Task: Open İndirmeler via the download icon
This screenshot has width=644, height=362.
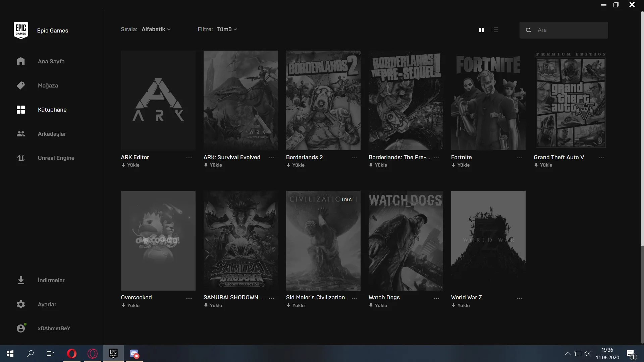Action: point(20,281)
